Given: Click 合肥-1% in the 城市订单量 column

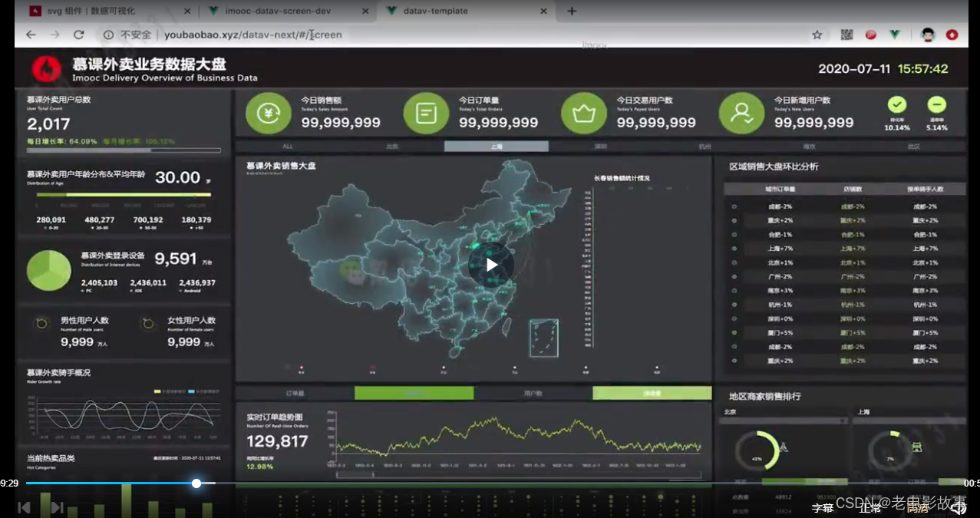Looking at the screenshot, I should click(780, 235).
